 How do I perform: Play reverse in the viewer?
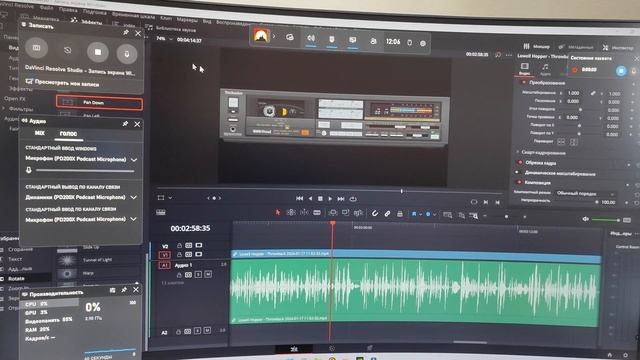310,198
